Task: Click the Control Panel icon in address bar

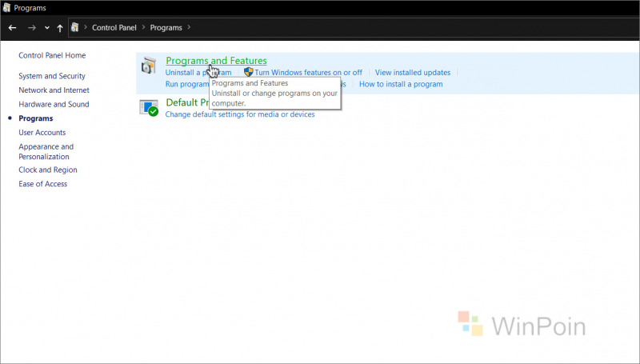Action: tap(74, 27)
